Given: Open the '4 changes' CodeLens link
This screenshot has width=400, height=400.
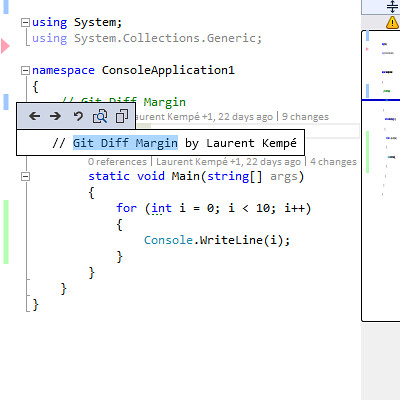Looking at the screenshot, I should tap(333, 162).
